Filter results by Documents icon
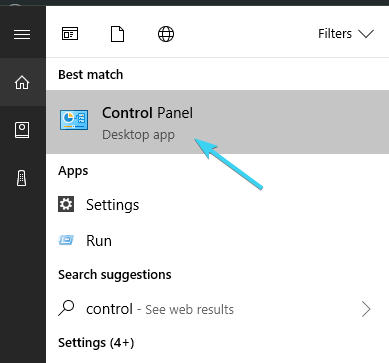 click(x=117, y=34)
